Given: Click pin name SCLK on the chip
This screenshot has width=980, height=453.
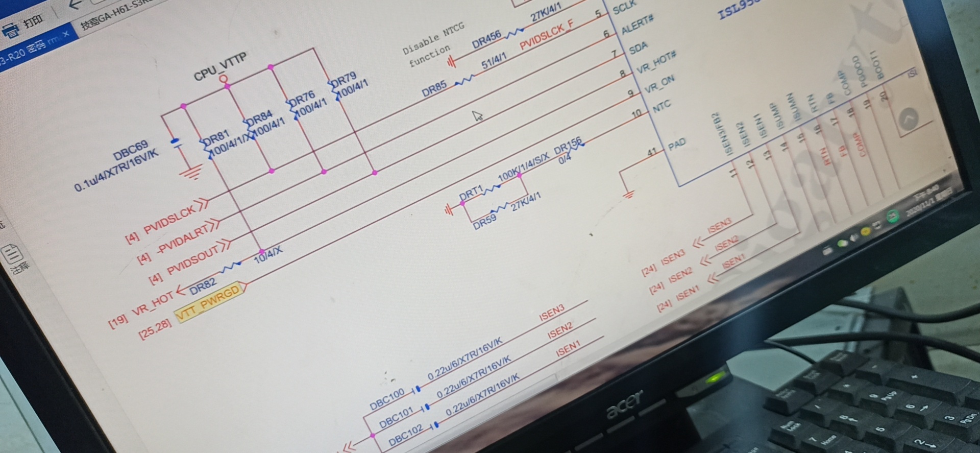Looking at the screenshot, I should (624, 7).
